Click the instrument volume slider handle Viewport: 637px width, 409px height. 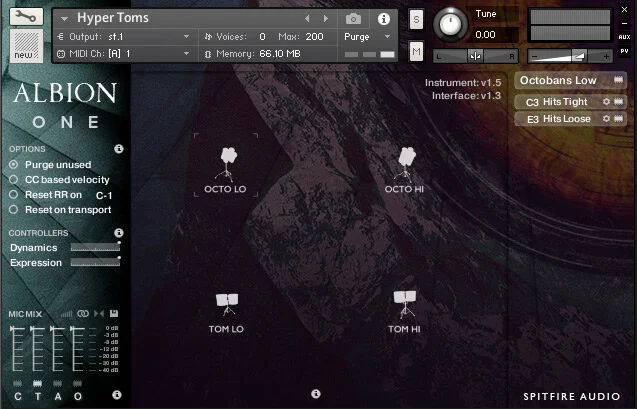[x=579, y=56]
